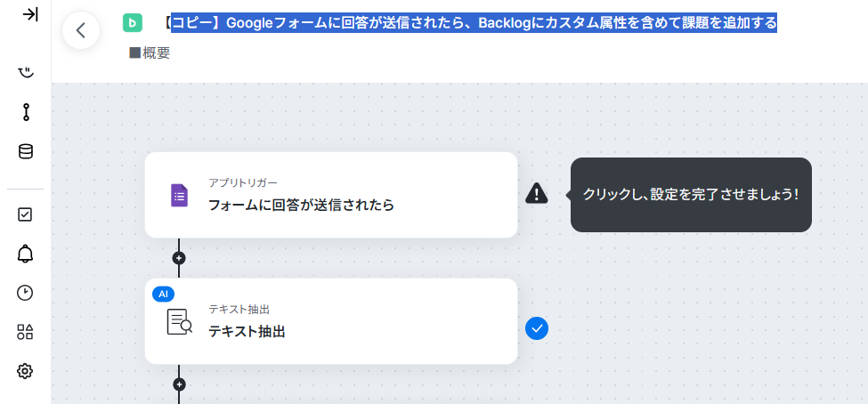Open the checkbox task sidebar icon
Viewport: 868px width, 404px height.
pos(26,214)
